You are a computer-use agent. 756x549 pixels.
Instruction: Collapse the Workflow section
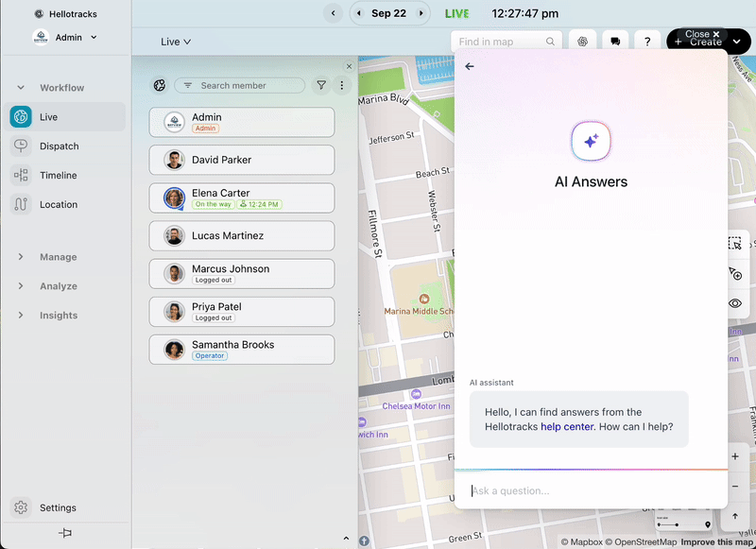click(21, 88)
